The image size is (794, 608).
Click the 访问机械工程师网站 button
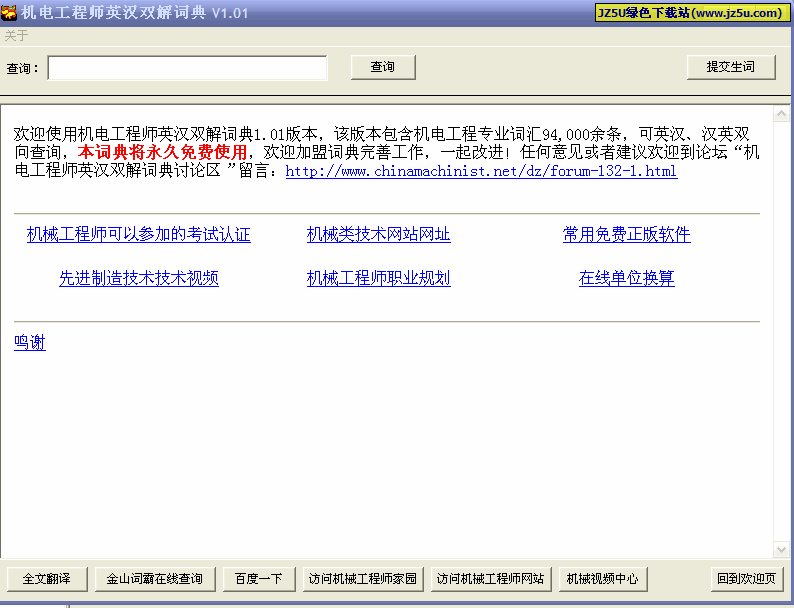490,579
